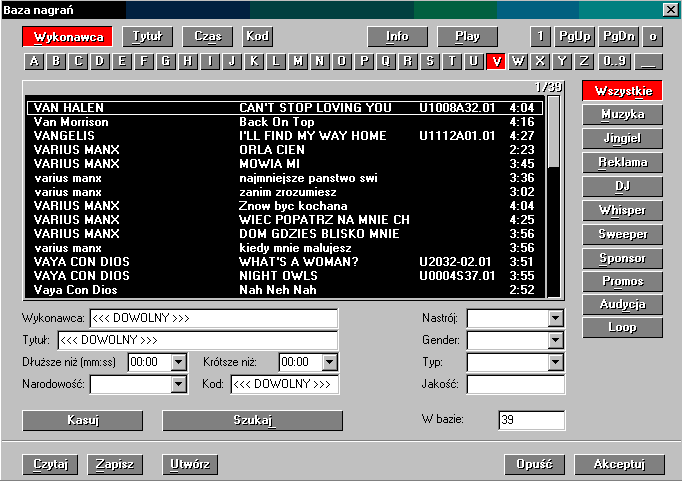Select the active letter V filter

click(x=496, y=61)
